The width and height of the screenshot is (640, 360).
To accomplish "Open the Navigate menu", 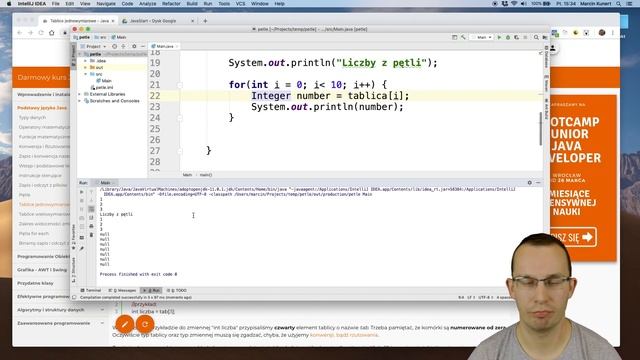I will click(x=106, y=4).
